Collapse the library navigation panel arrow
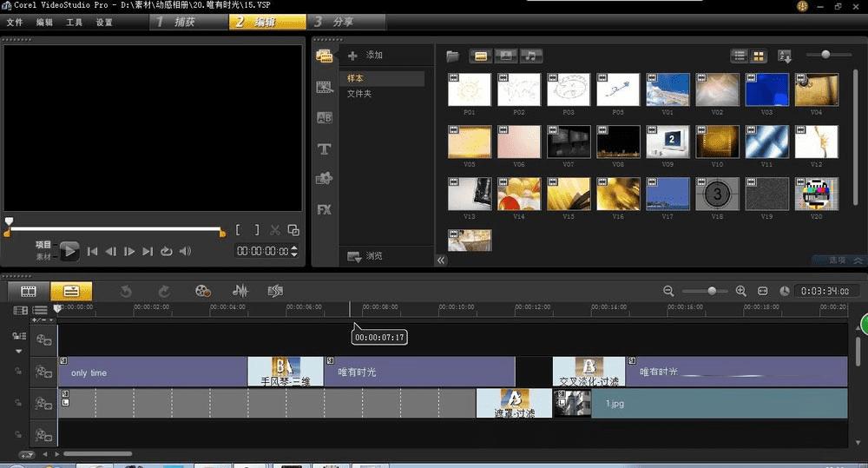The height and width of the screenshot is (468, 868). coord(441,260)
